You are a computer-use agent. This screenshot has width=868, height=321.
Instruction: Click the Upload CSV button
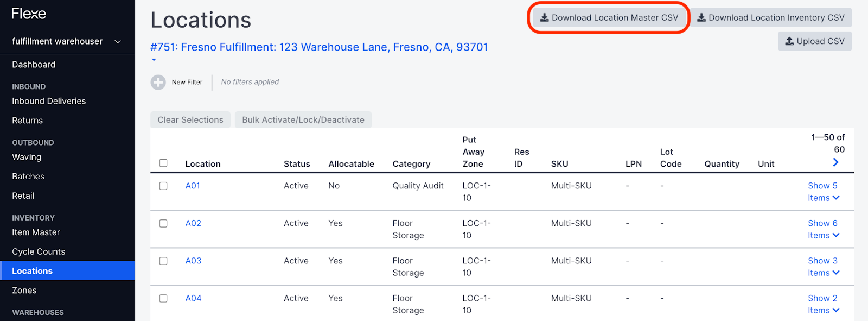[x=815, y=41]
